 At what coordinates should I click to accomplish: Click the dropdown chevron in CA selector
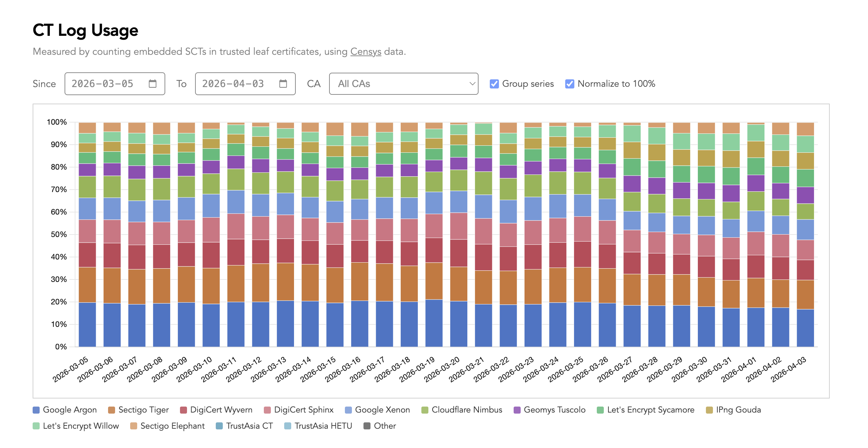point(472,84)
